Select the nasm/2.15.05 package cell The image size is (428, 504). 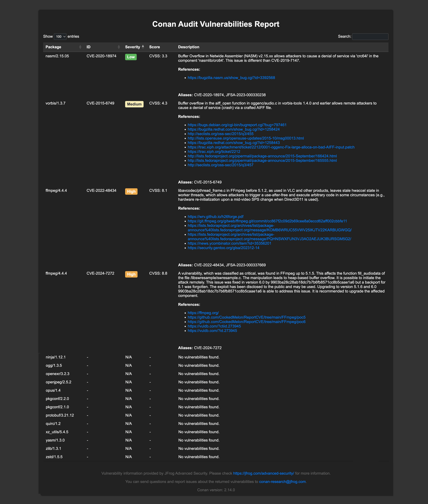57,56
